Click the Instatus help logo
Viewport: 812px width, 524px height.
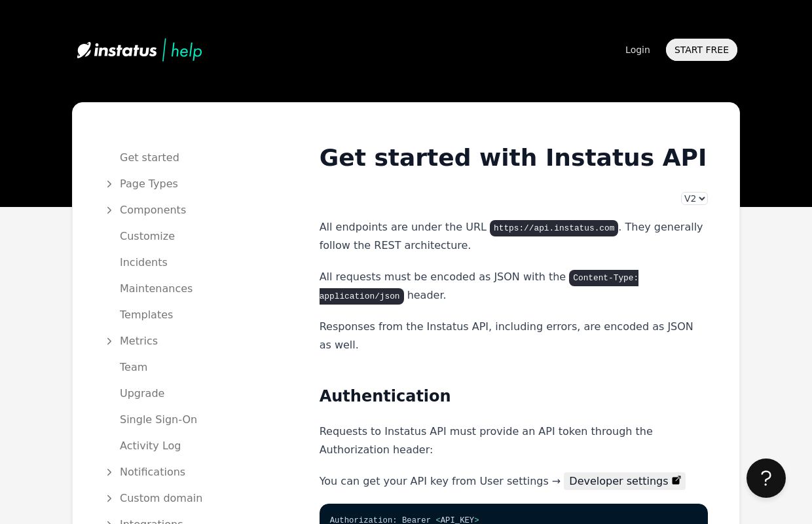coord(139,50)
